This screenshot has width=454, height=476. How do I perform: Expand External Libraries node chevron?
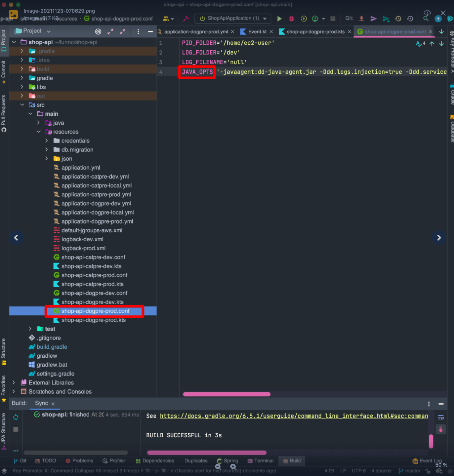(x=14, y=382)
